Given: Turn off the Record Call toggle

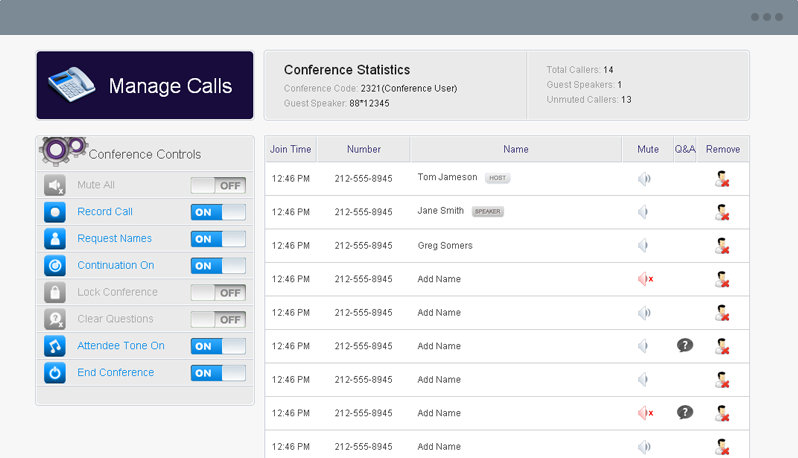Looking at the screenshot, I should click(218, 212).
